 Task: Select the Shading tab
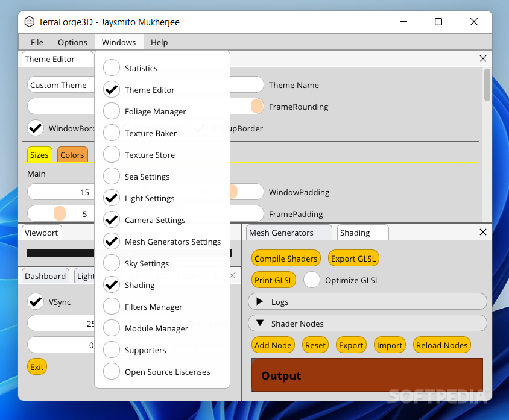362,233
